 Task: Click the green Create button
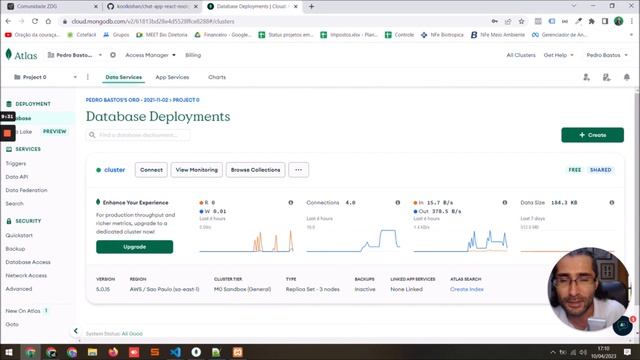tap(592, 135)
